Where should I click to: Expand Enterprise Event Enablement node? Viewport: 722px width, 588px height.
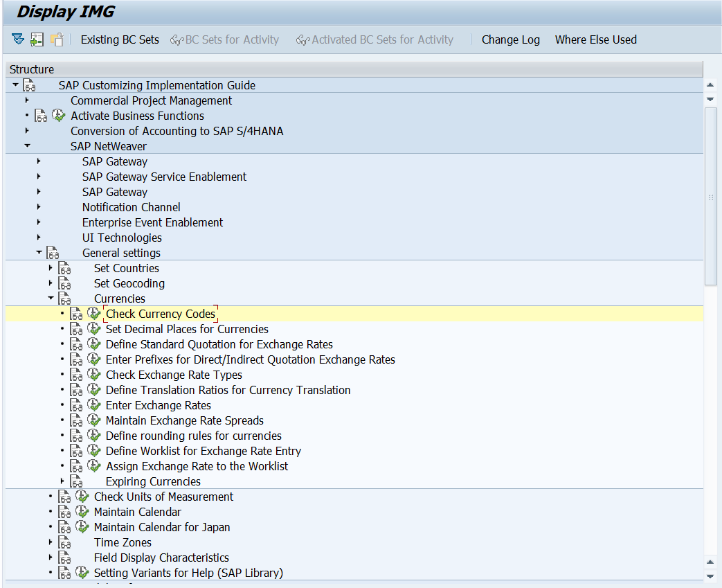(39, 222)
